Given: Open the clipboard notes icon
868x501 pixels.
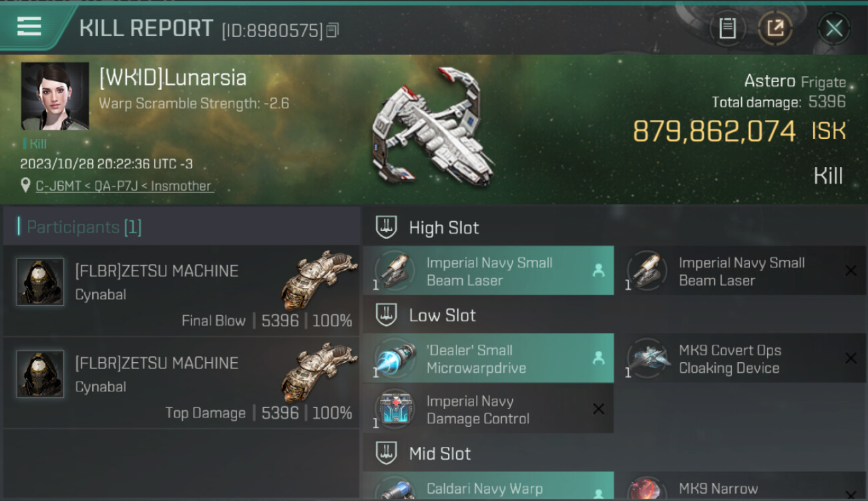Looking at the screenshot, I should point(727,28).
